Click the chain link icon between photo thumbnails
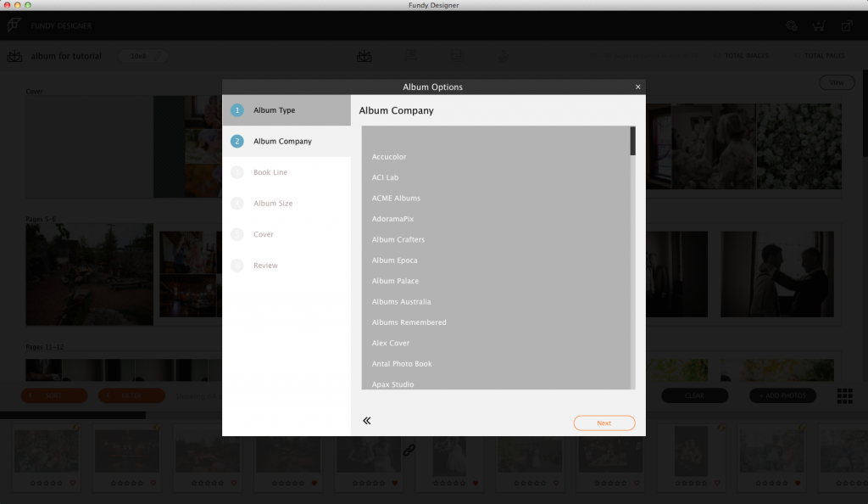868x504 pixels. click(x=409, y=450)
